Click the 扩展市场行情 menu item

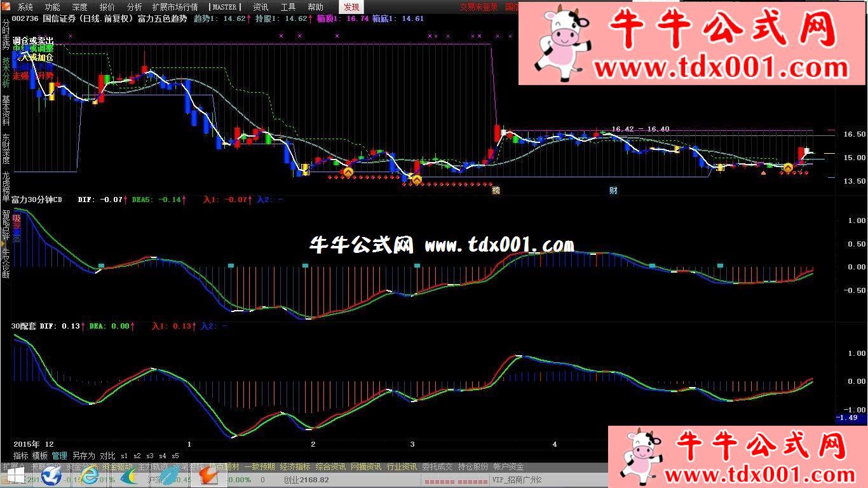coord(175,7)
